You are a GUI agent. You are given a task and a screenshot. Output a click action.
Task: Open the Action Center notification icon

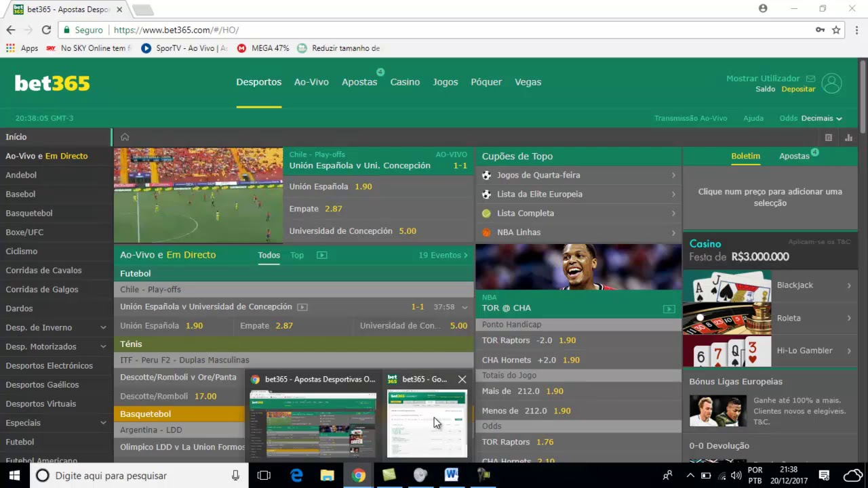824,475
